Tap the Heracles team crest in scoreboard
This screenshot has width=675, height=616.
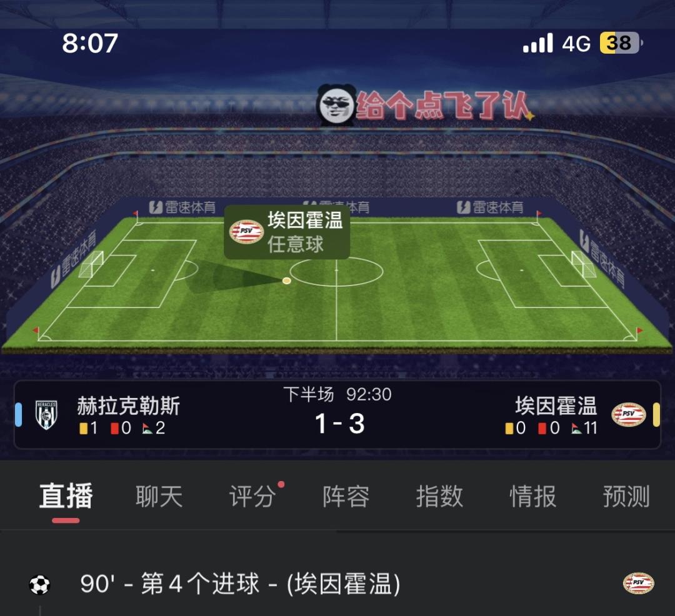[46, 415]
